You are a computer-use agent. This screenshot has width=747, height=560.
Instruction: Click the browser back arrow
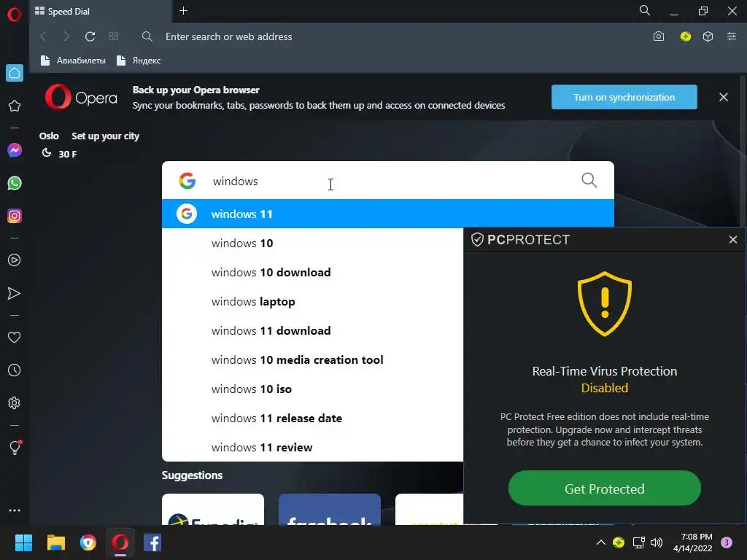point(43,36)
